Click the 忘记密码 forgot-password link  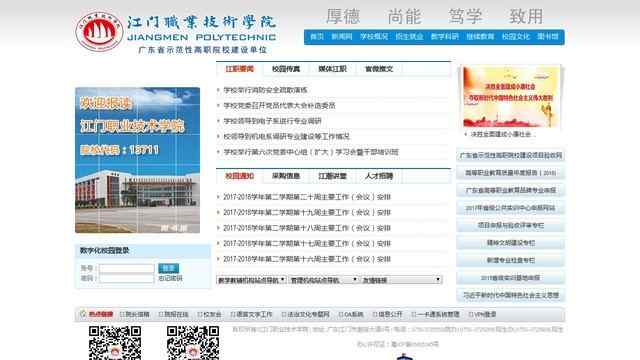tap(170, 278)
